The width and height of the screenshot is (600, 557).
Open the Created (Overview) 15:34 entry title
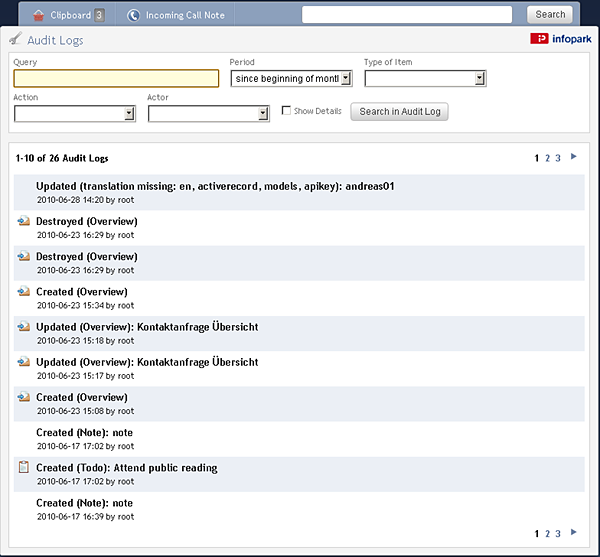(x=82, y=292)
